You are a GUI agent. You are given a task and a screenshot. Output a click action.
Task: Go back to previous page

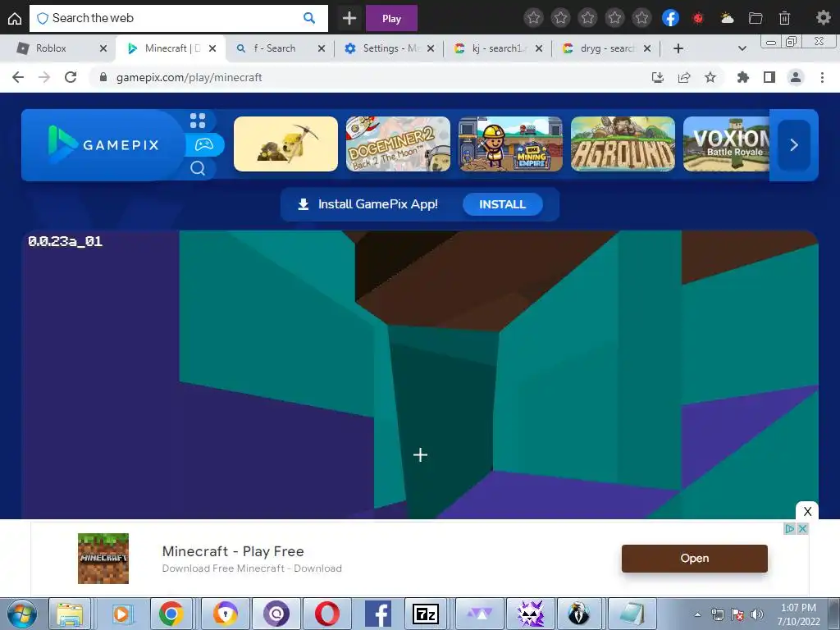click(x=18, y=77)
